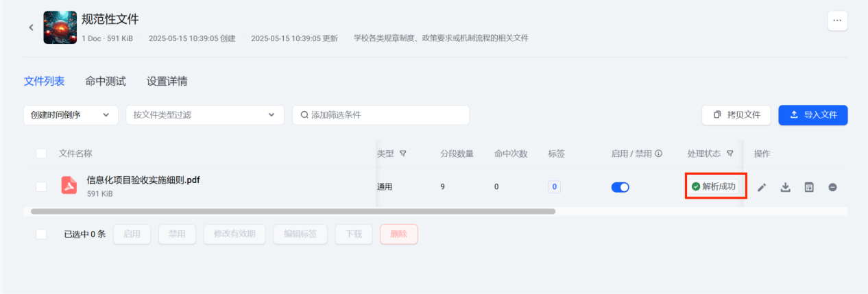Tick the checkbox for 信息化项目验收实施细则.pdf
The width and height of the screenshot is (868, 294).
[41, 186]
